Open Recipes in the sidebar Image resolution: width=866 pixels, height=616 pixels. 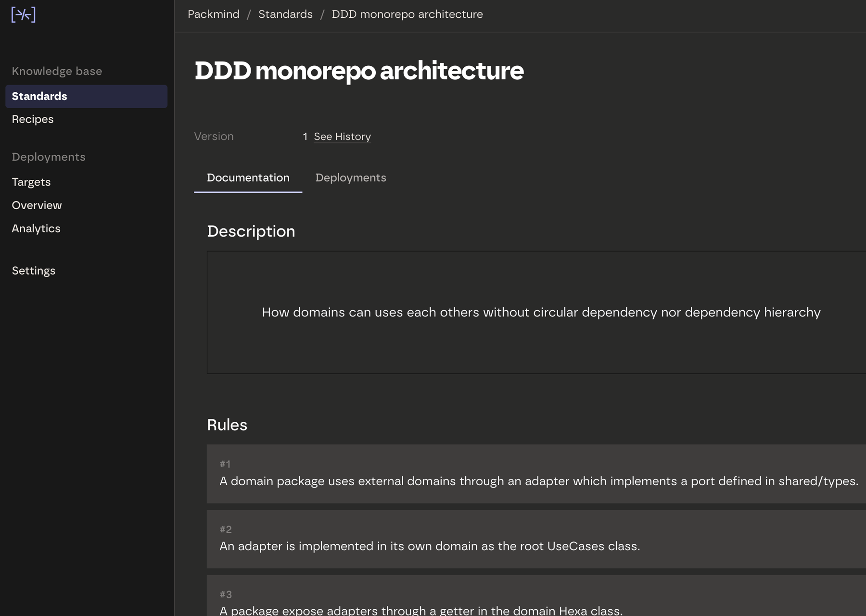tap(33, 119)
